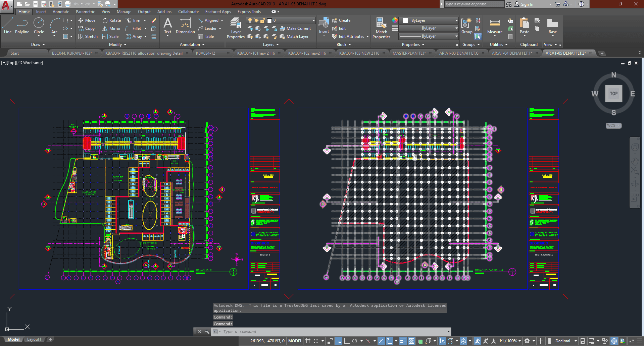Open the layer name dropdown list
Screen dimensions: 644x346
pyautogui.click(x=313, y=20)
